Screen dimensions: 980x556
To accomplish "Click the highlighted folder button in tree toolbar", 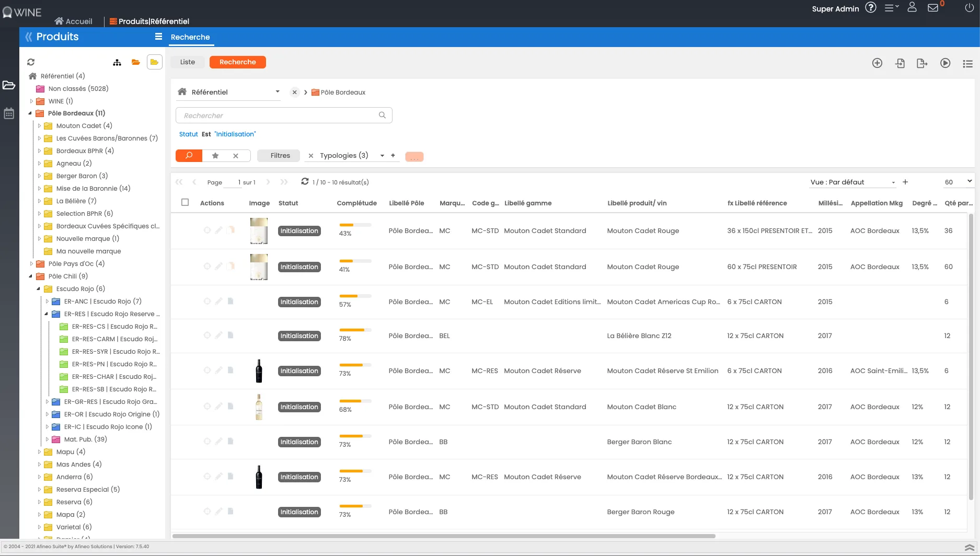I will tap(155, 62).
